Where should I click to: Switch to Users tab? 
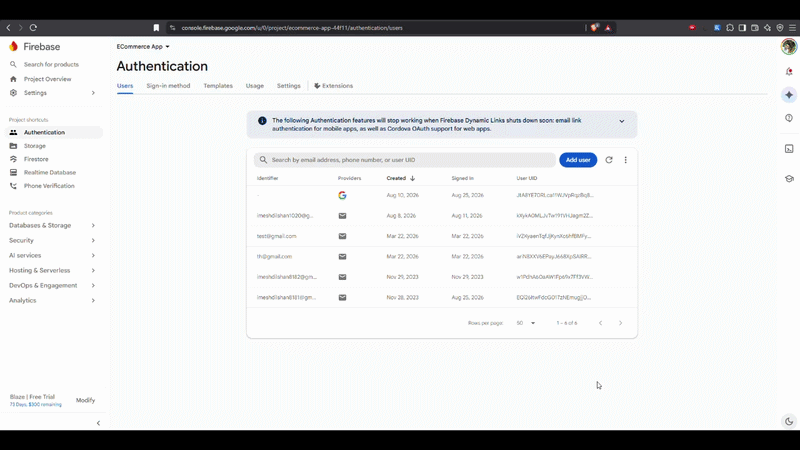(x=125, y=86)
